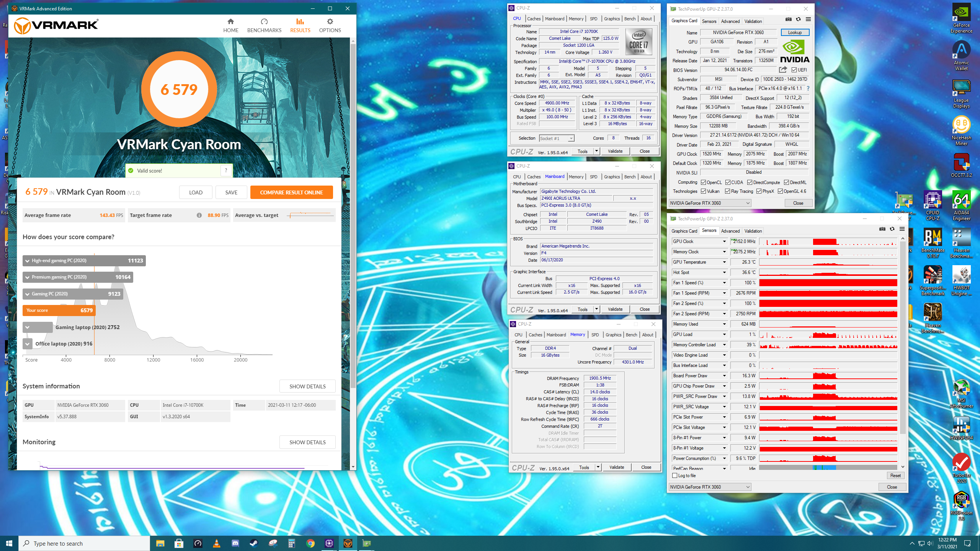The image size is (980, 551).
Task: Click the SAVE result button
Action: pos(231,192)
